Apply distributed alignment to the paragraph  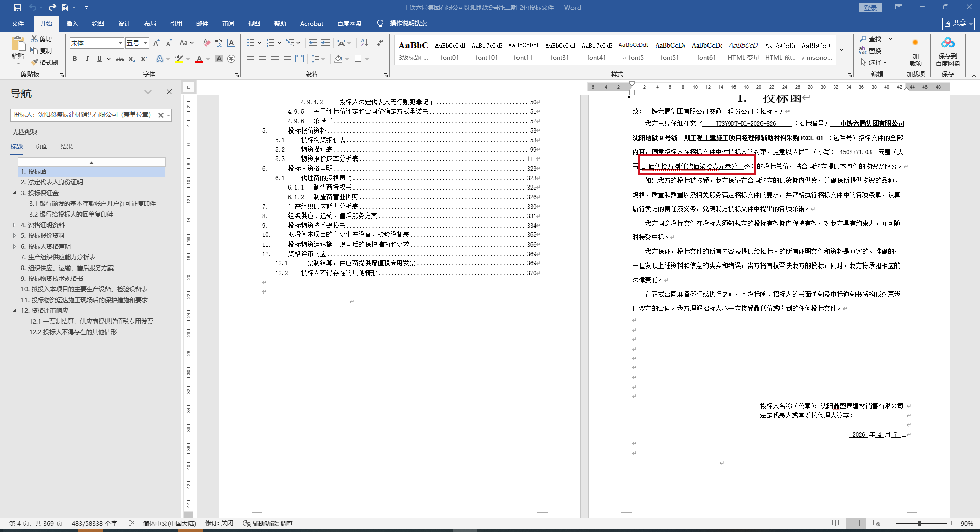(x=300, y=59)
